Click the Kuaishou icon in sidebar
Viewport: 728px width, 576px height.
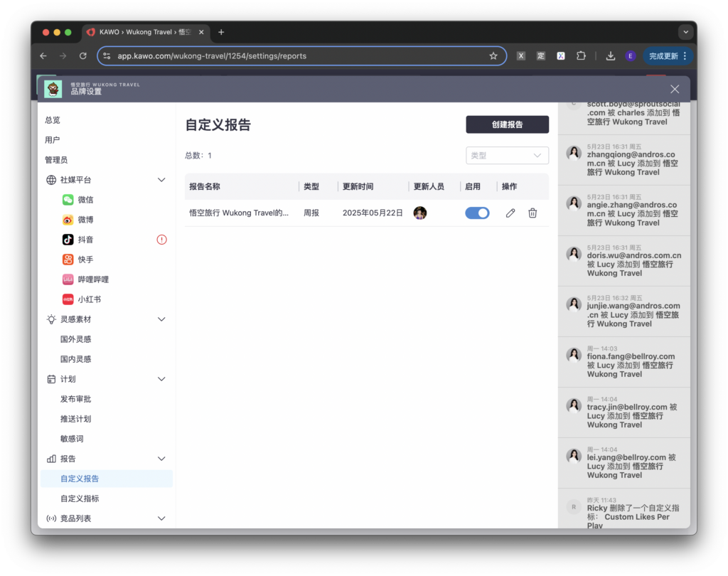[68, 260]
